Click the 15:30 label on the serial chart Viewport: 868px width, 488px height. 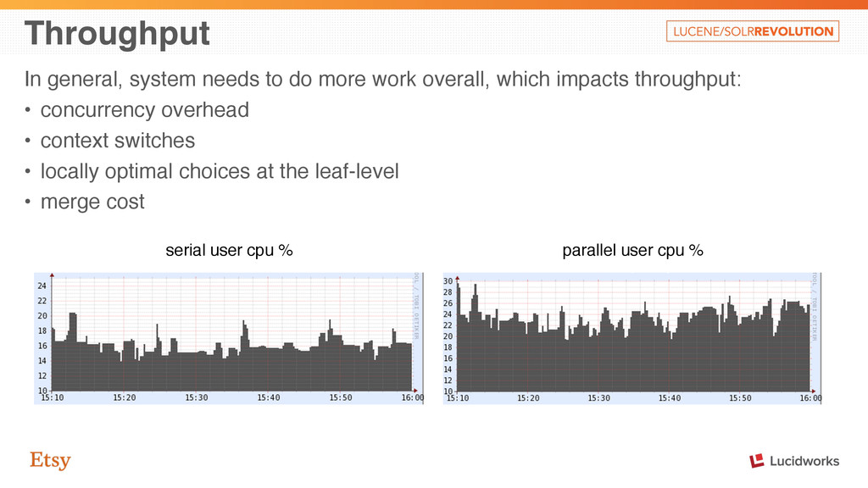[x=197, y=398]
